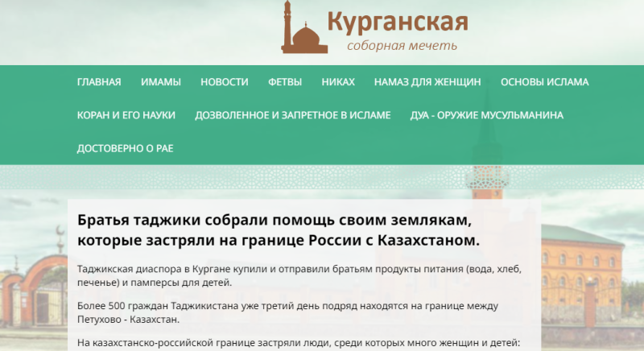Open the Никах menu link
This screenshot has width=644, height=351.
coord(338,82)
